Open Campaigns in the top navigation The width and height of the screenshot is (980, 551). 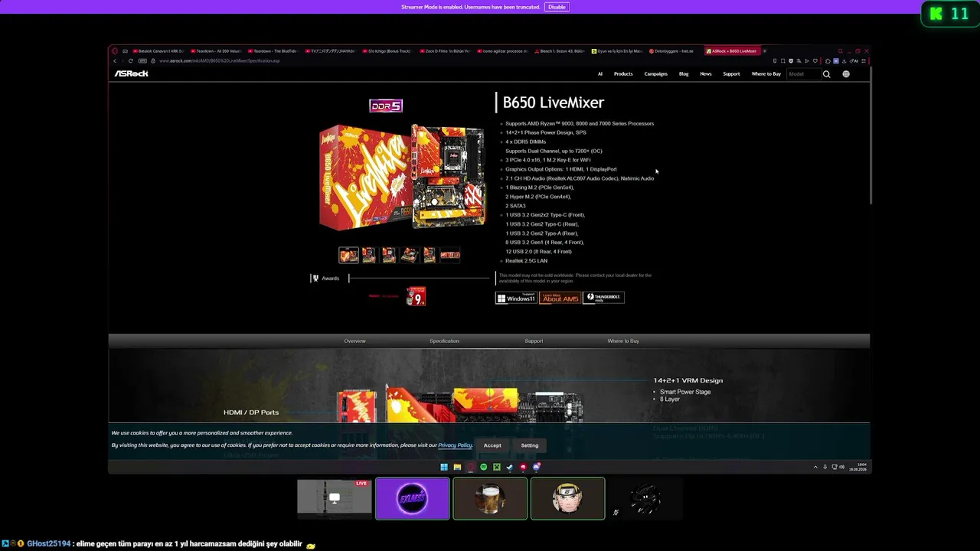(656, 74)
